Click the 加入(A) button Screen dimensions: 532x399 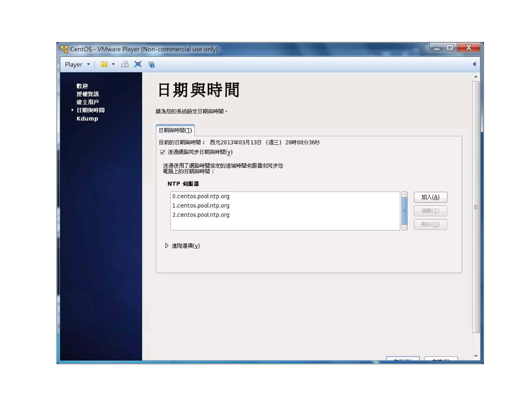430,197
